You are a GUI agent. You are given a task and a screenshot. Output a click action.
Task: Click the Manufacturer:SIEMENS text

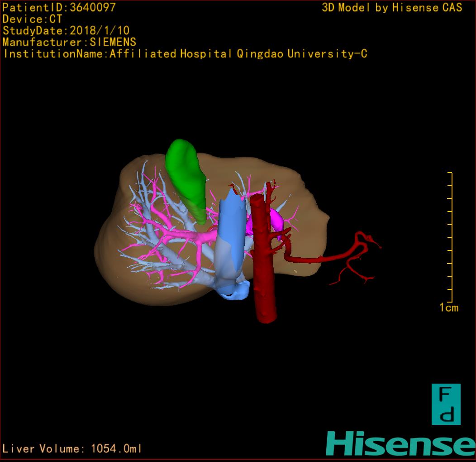point(69,42)
